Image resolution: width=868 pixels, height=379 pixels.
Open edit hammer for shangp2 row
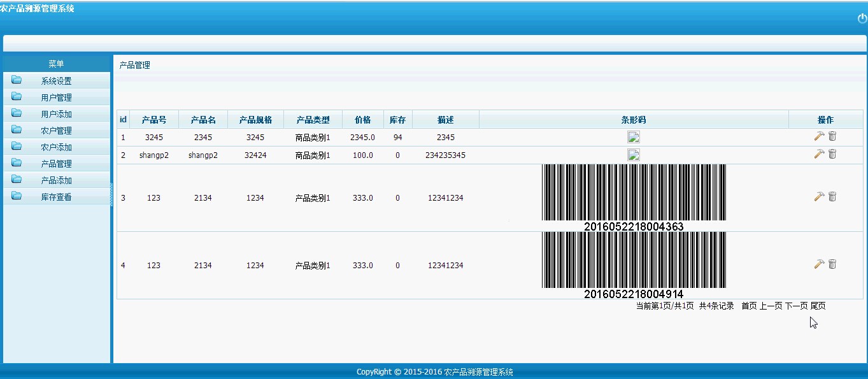(x=819, y=154)
